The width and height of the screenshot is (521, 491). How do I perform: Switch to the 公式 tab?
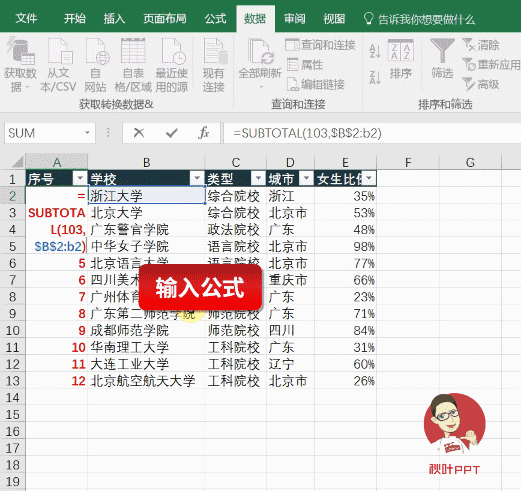[215, 19]
